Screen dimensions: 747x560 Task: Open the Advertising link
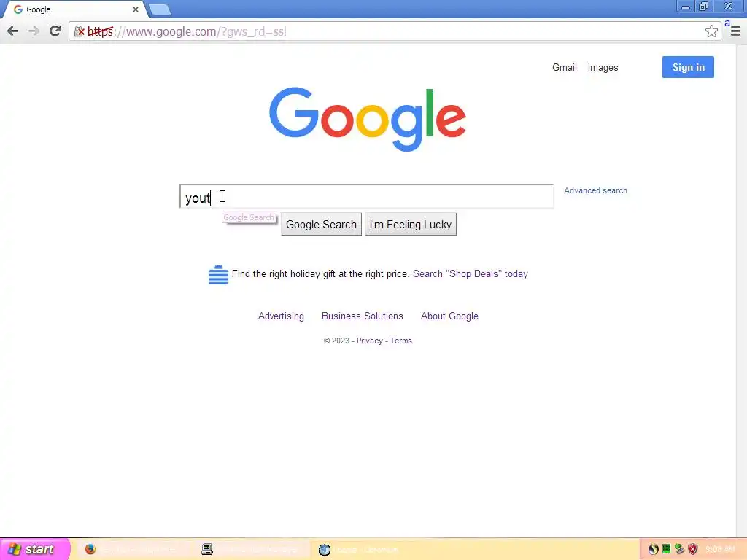click(281, 316)
